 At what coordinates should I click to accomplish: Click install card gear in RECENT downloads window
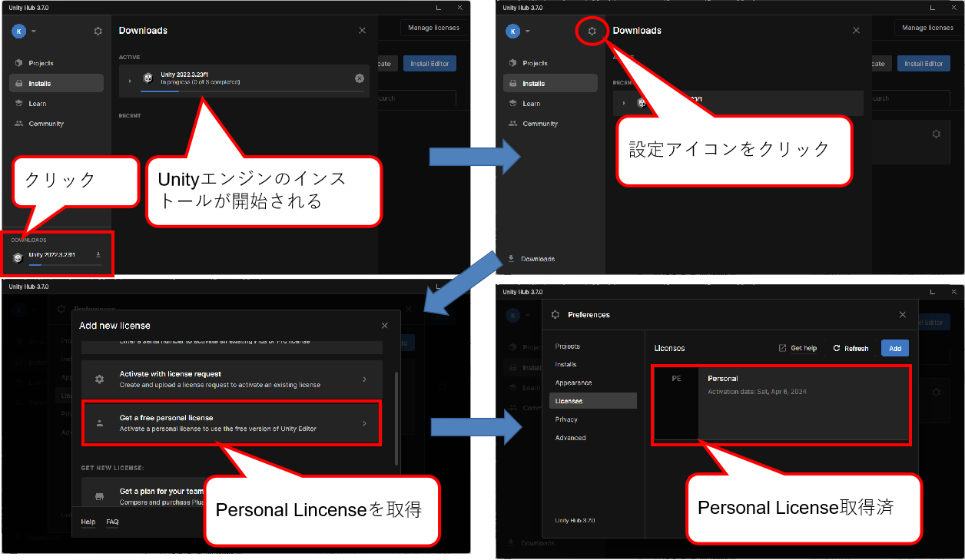tap(936, 134)
